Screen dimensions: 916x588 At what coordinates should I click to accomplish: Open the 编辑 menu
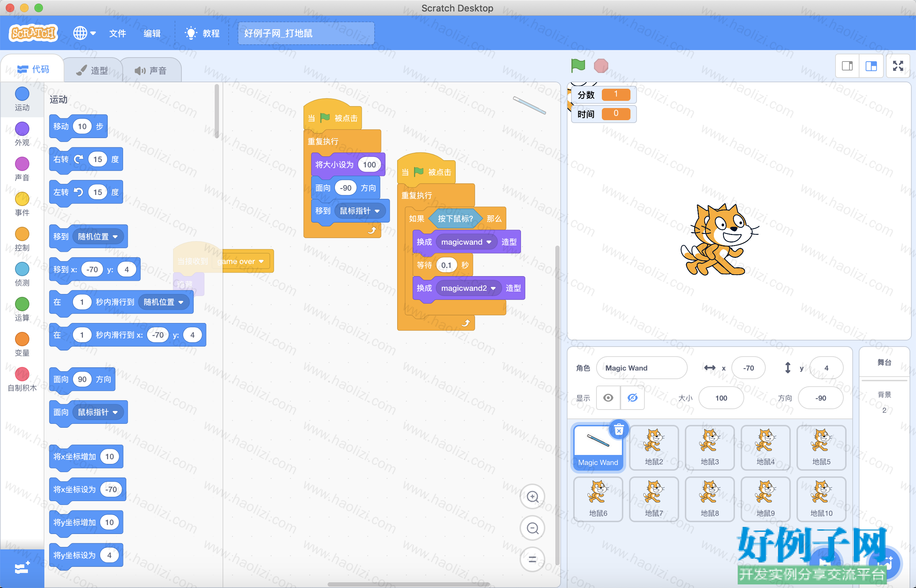click(x=152, y=33)
